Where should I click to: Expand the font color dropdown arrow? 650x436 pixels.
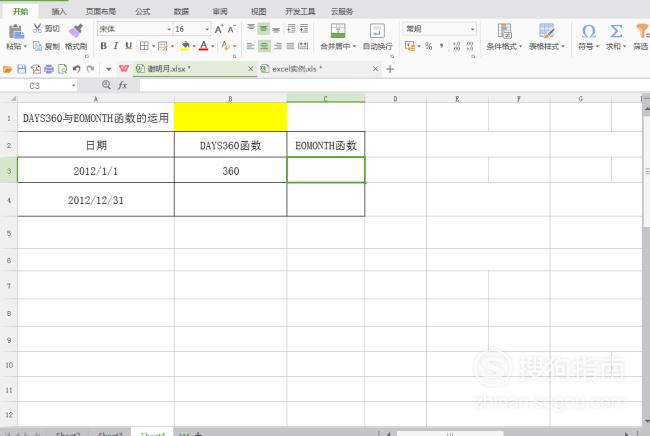point(213,46)
